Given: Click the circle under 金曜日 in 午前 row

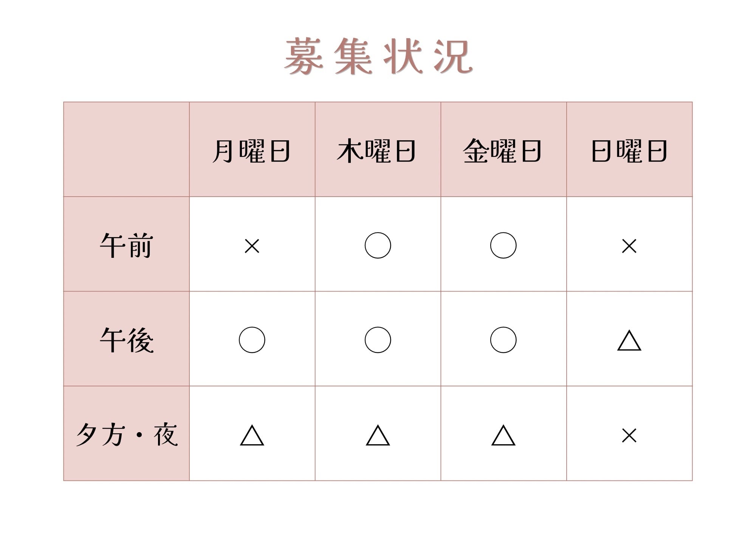Looking at the screenshot, I should 503,245.
